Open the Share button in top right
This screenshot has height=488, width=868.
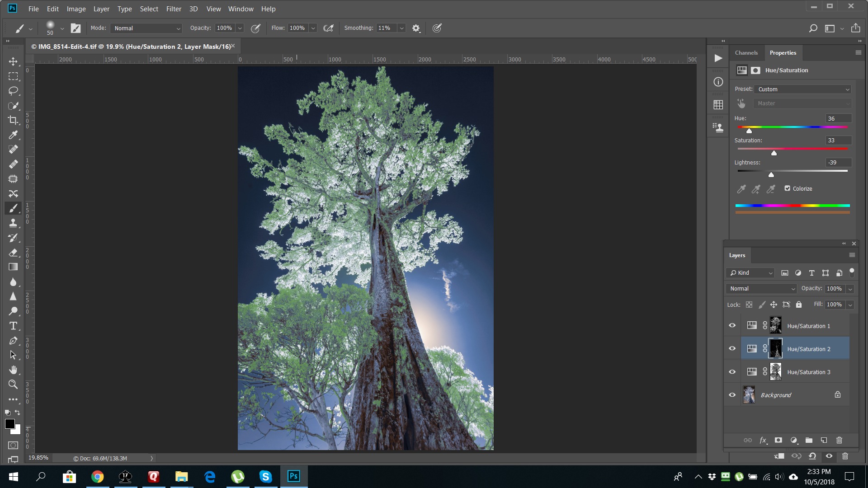855,28
